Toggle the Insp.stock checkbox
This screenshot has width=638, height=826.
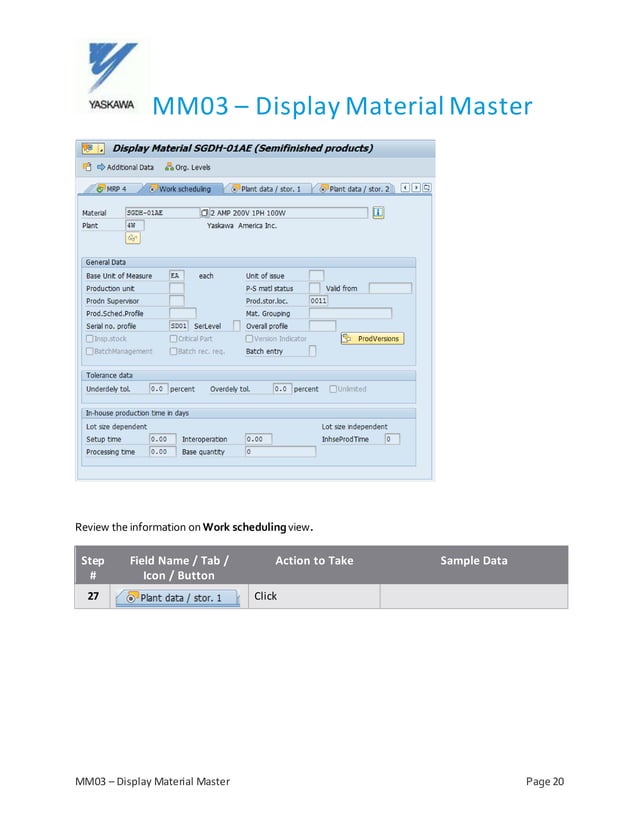[x=90, y=339]
